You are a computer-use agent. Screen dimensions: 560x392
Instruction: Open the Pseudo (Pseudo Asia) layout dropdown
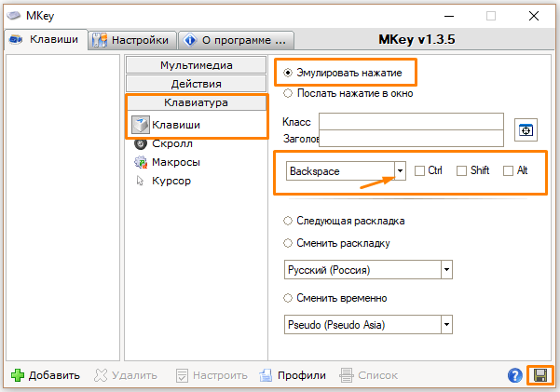pyautogui.click(x=446, y=325)
